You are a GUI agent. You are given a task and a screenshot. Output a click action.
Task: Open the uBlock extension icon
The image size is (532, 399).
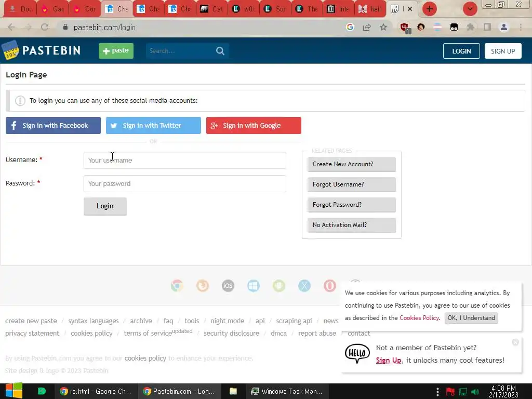[404, 28]
